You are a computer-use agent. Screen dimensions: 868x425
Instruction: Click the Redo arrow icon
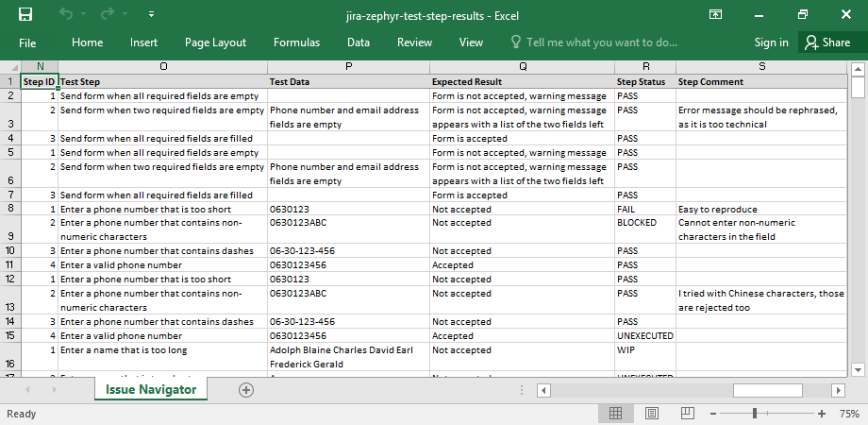pyautogui.click(x=108, y=14)
